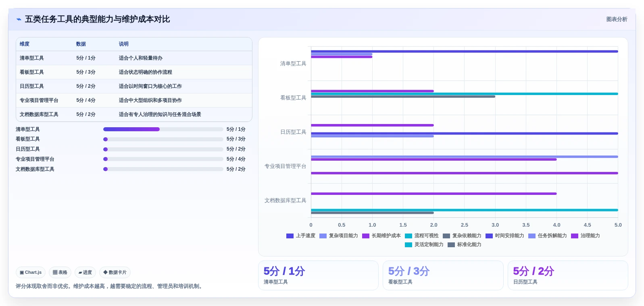Click the 说明 column header

(x=123, y=44)
